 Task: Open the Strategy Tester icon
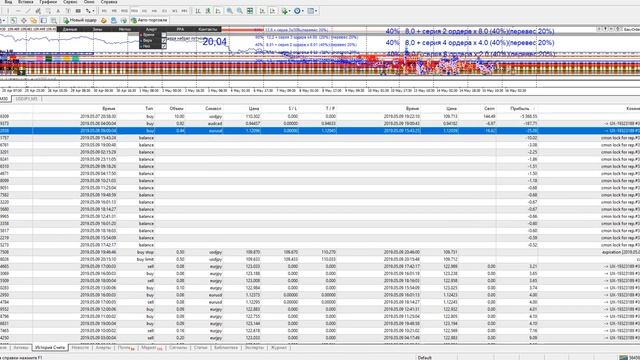click(x=53, y=20)
